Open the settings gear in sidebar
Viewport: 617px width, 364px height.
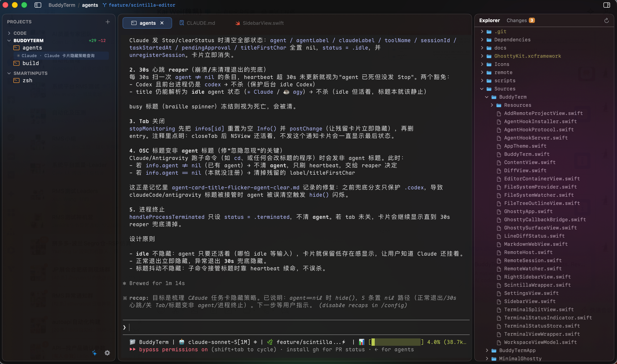[107, 353]
